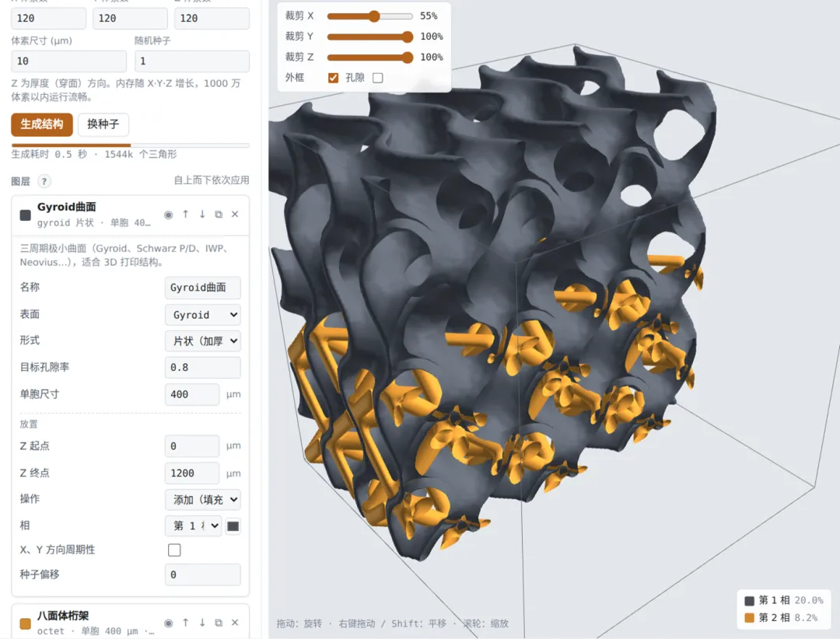
Task: Open the 形式 片状 dropdown
Action: point(202,341)
